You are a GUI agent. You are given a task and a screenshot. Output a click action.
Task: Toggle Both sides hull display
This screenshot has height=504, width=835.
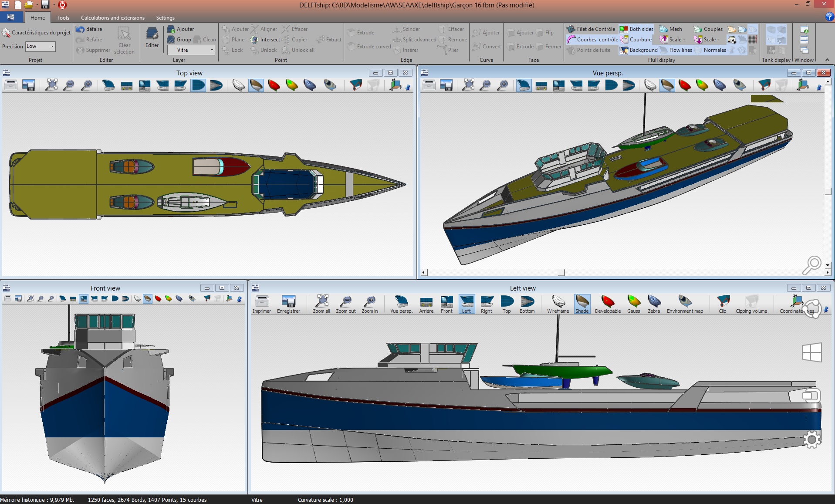click(637, 29)
